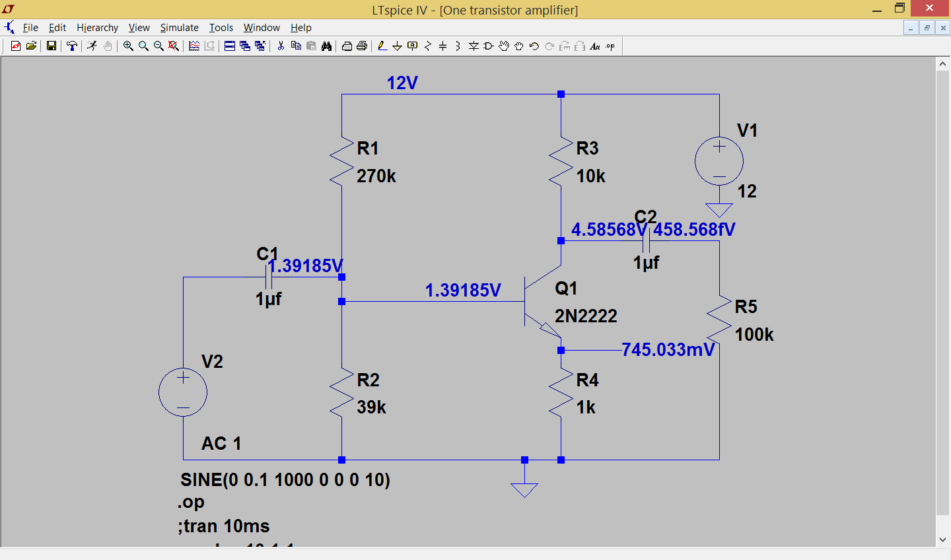Screen dimensions: 951x560
Task: Open the File menu
Action: click(x=30, y=28)
